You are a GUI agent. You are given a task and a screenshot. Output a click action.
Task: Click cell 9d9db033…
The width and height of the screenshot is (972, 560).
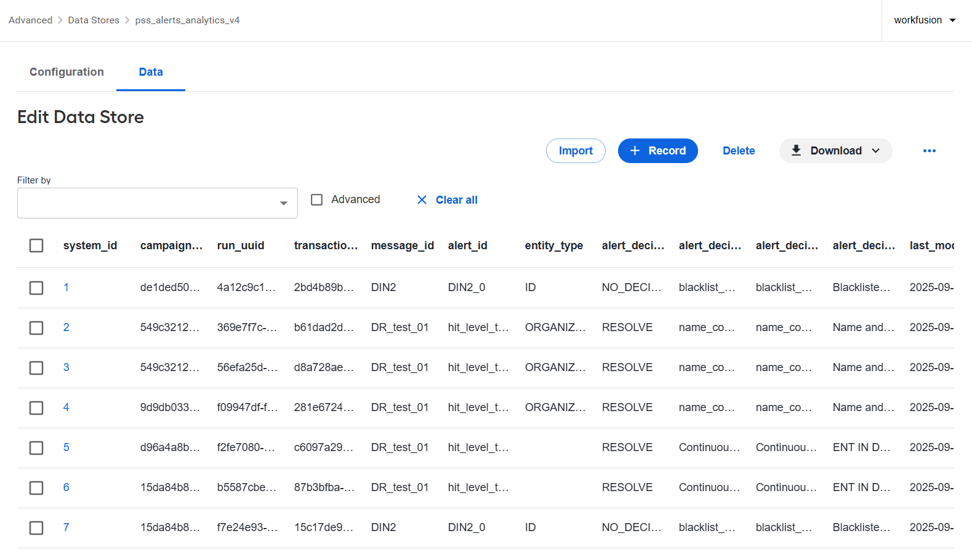pos(170,407)
